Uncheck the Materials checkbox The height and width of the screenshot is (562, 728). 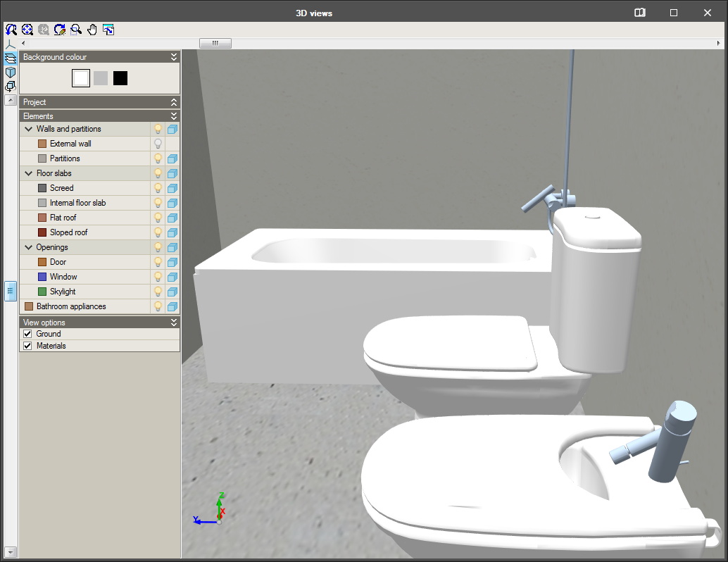[x=28, y=346]
